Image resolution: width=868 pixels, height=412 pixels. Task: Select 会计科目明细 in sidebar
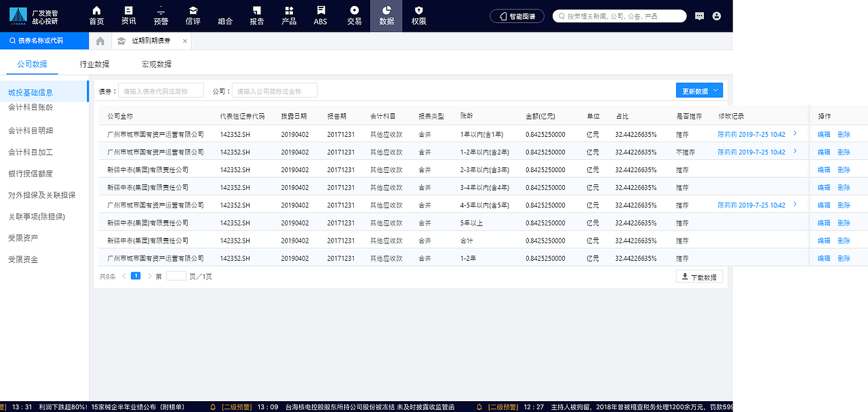(x=31, y=131)
